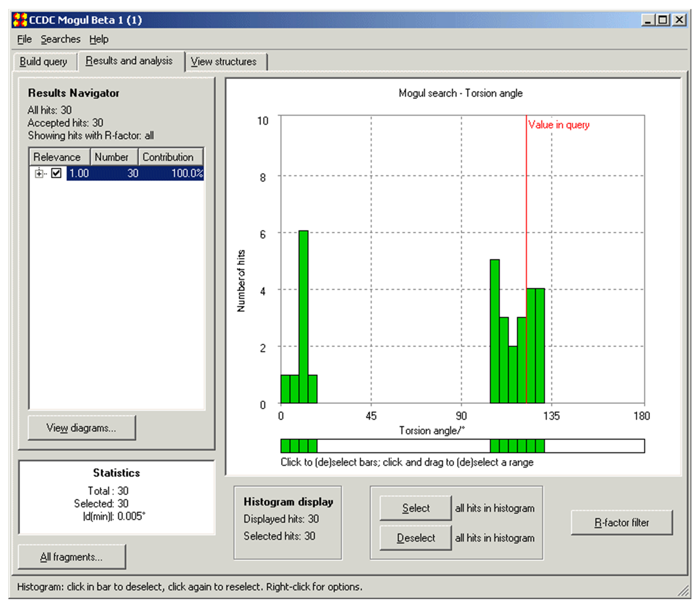Open the Help menu
The width and height of the screenshot is (700, 607).
pos(99,39)
